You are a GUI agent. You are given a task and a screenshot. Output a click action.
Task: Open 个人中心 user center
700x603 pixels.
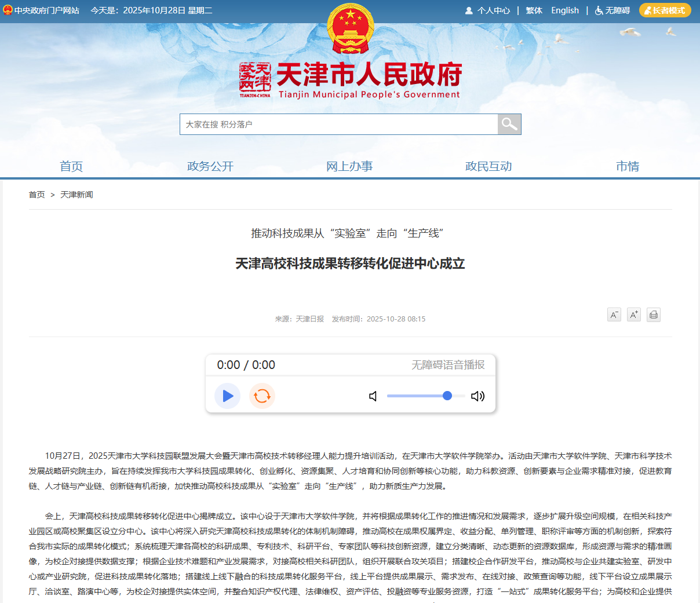(487, 10)
